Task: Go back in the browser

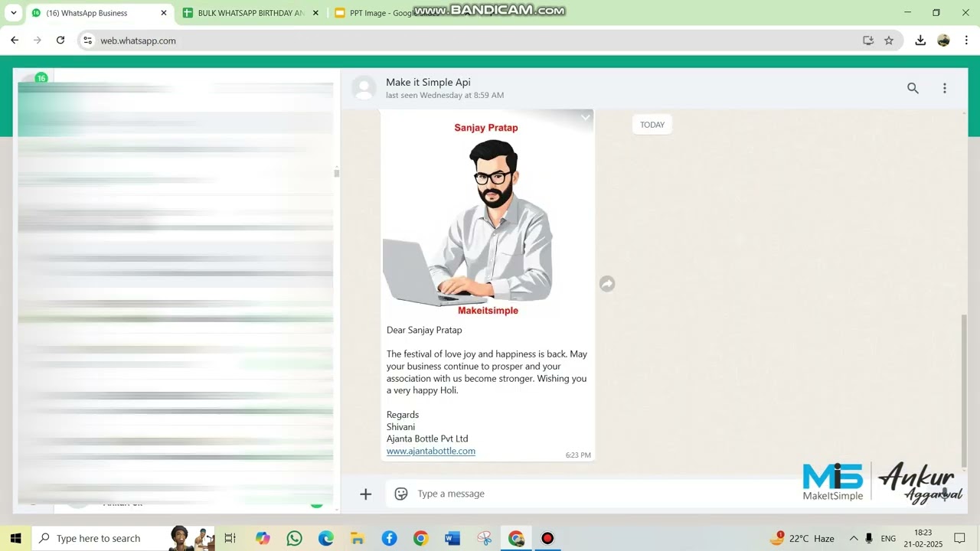Action: [x=15, y=41]
